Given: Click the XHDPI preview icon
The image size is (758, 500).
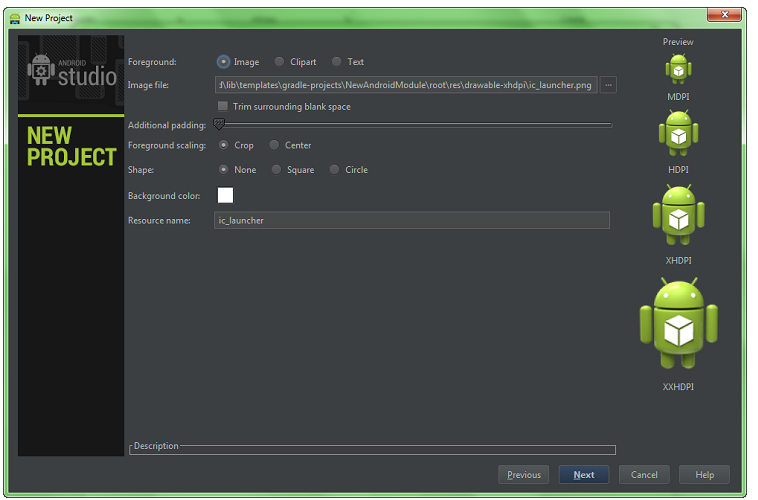Looking at the screenshot, I should click(x=678, y=215).
